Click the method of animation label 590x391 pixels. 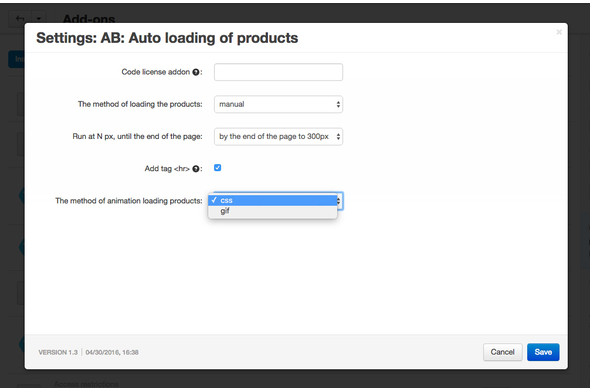point(129,201)
